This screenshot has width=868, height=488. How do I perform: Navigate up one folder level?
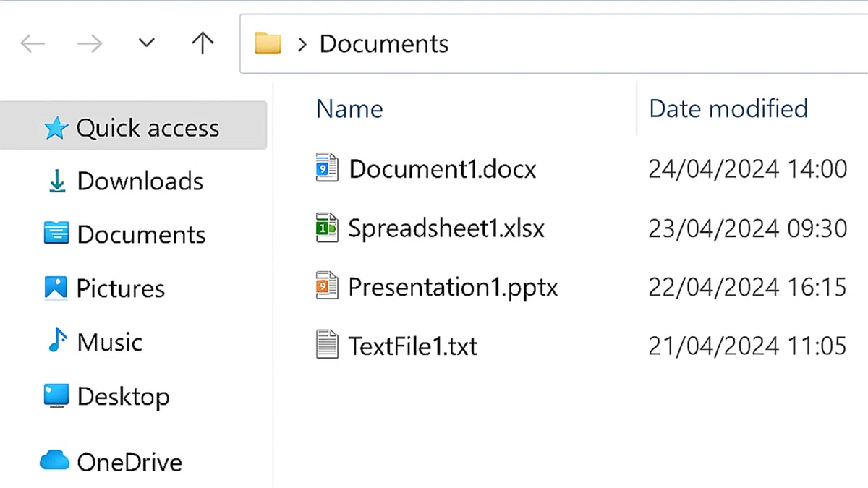point(203,43)
